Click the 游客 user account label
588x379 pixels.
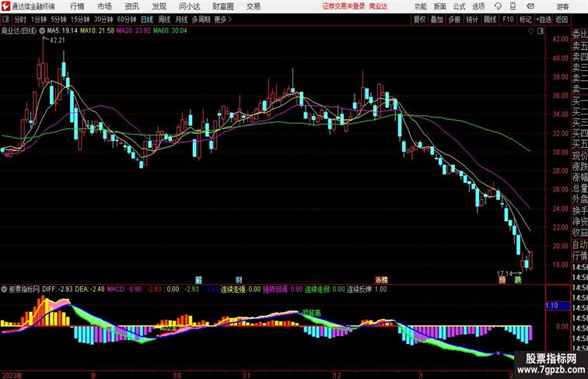(562, 6)
